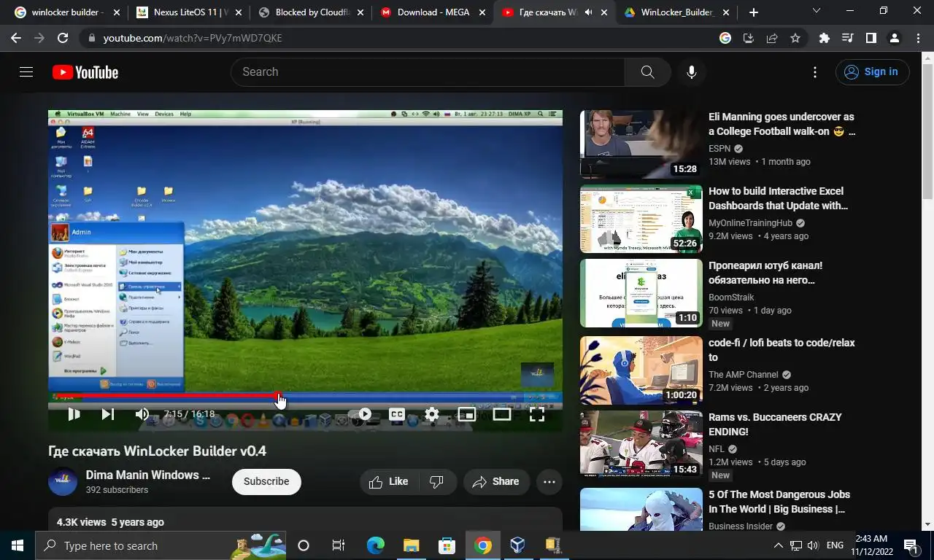Dislike the video with thumbs-down
The height and width of the screenshot is (560, 934).
436,481
